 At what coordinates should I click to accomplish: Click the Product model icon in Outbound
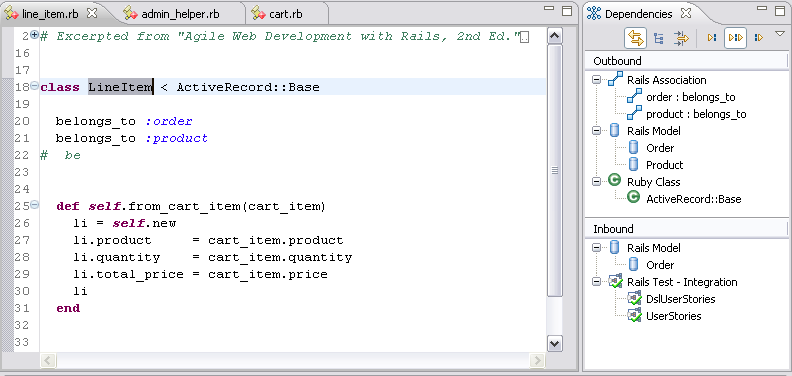coord(633,165)
